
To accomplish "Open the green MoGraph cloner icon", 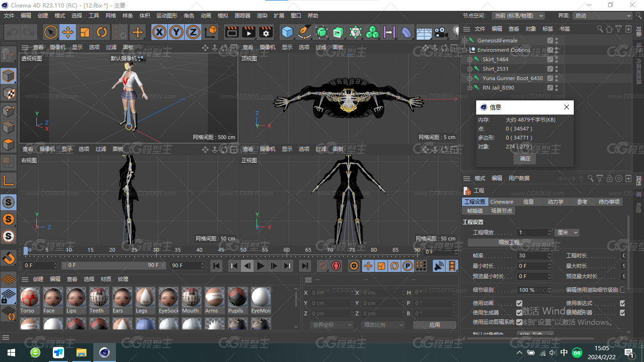I will click(372, 32).
